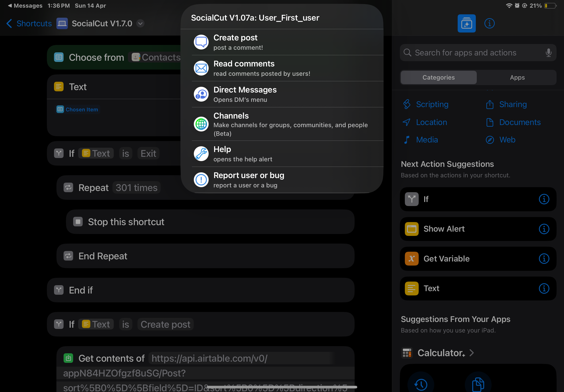Focus the Search for apps and actions field
564x392 pixels.
pos(478,53)
